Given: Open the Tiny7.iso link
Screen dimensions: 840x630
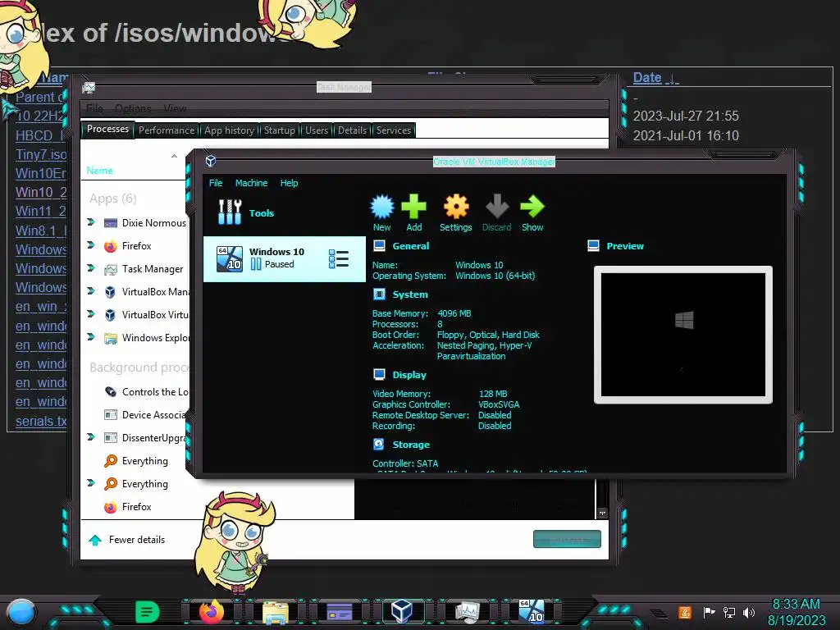Looking at the screenshot, I should pyautogui.click(x=41, y=154).
